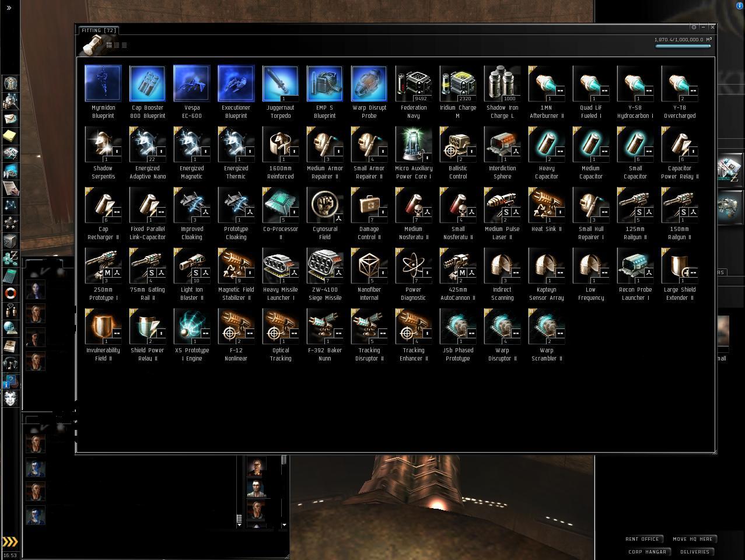Viewport: 745px width, 560px height.
Task: Open the calculator icon in sidebar
Action: (x=11, y=275)
